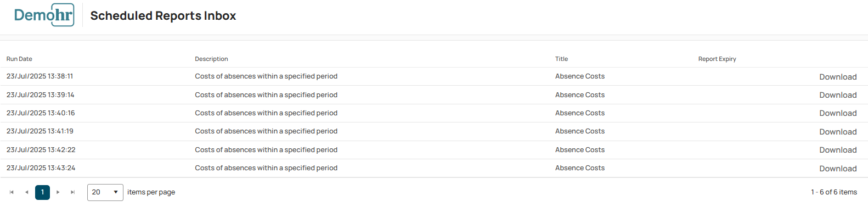Sort by Title column header
This screenshot has width=868, height=212.
(561, 59)
